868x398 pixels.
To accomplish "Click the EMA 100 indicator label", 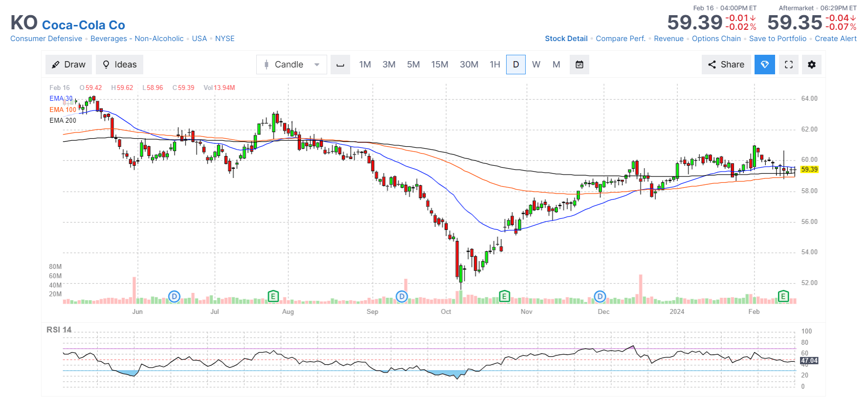I will pyautogui.click(x=63, y=110).
